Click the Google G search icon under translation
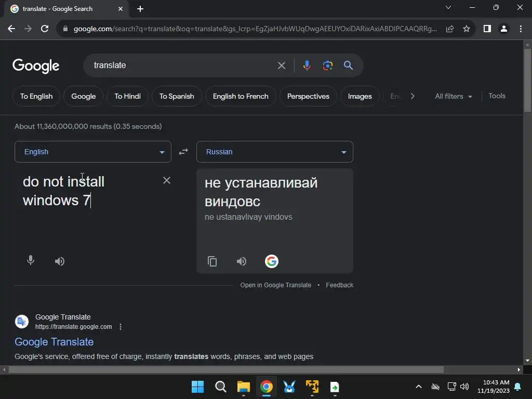Image resolution: width=532 pixels, height=399 pixels. coord(271,261)
